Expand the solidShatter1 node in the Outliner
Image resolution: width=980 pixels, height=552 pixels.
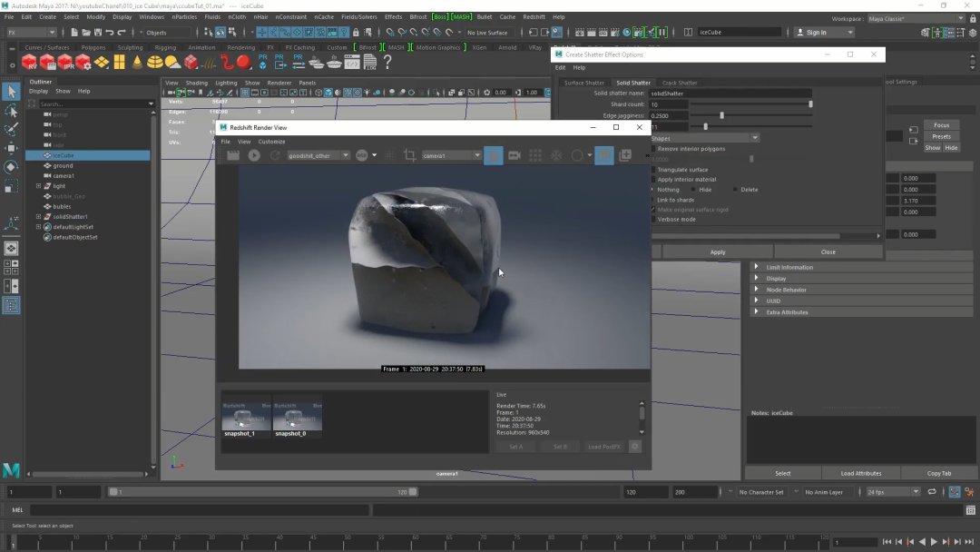click(x=38, y=217)
